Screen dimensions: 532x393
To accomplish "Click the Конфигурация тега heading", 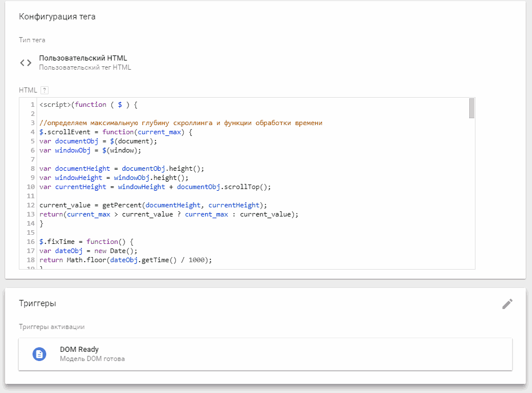I will 57,17.
